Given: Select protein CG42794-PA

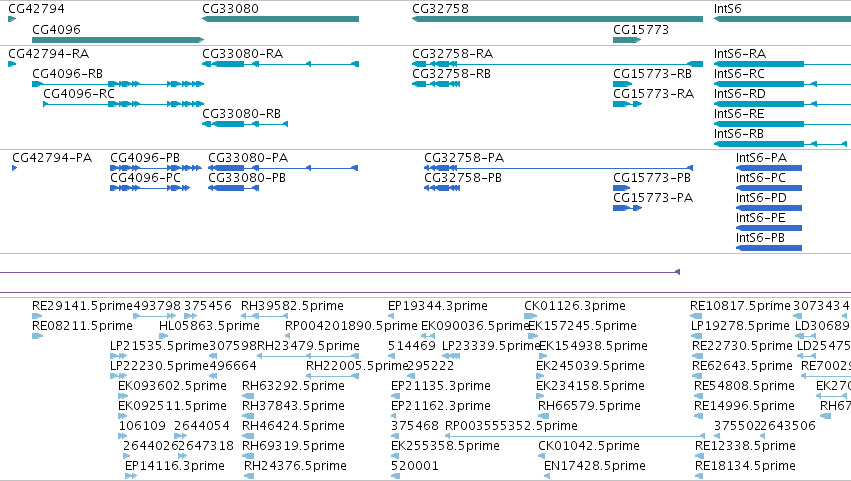Looking at the screenshot, I should coord(52,158).
